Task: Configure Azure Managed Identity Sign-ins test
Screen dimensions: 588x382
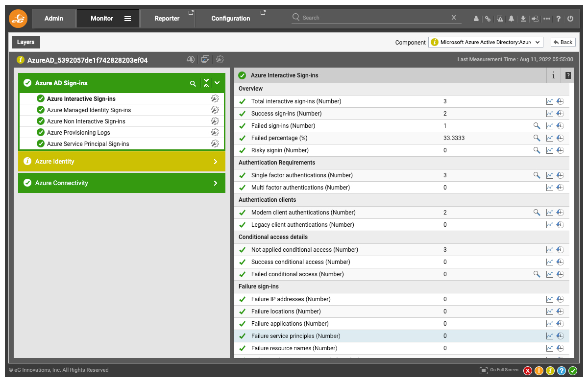Action: tap(215, 110)
